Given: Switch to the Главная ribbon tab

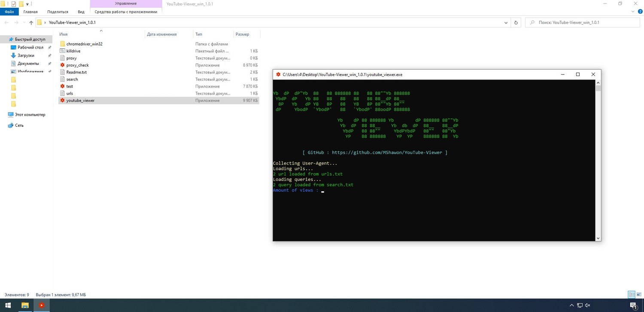Looking at the screenshot, I should pos(30,12).
